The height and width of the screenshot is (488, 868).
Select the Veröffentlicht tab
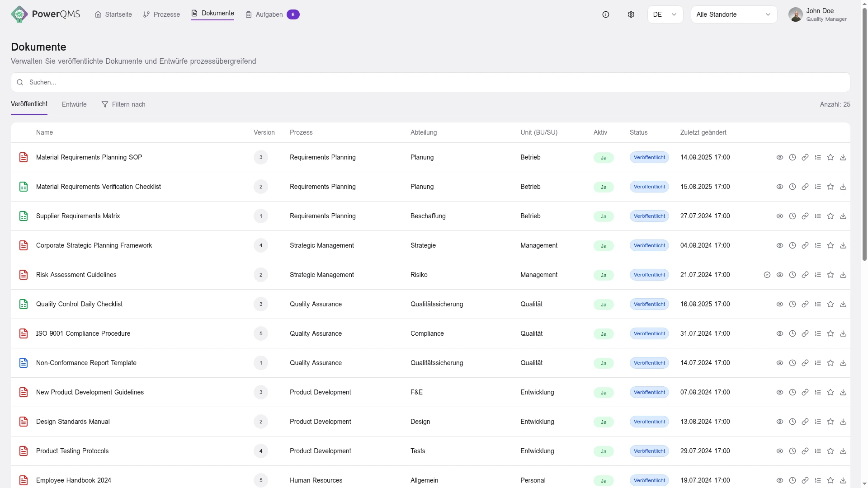[29, 104]
